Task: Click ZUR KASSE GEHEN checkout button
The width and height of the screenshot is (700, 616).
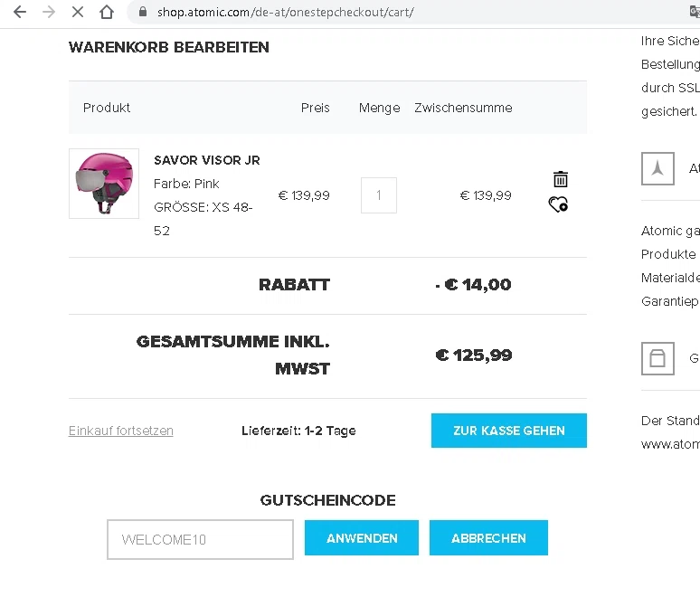Action: tap(509, 431)
